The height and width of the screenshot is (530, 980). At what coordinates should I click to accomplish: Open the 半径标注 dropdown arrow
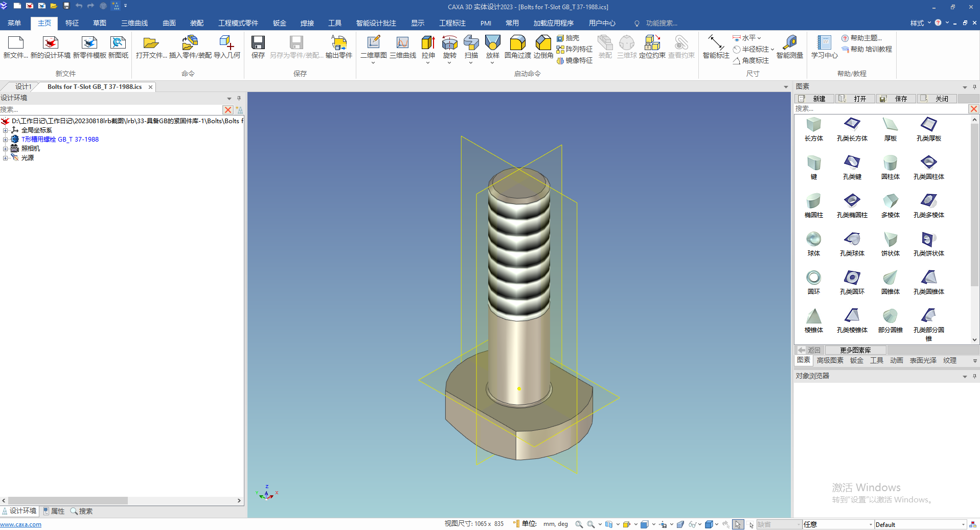coord(772,50)
